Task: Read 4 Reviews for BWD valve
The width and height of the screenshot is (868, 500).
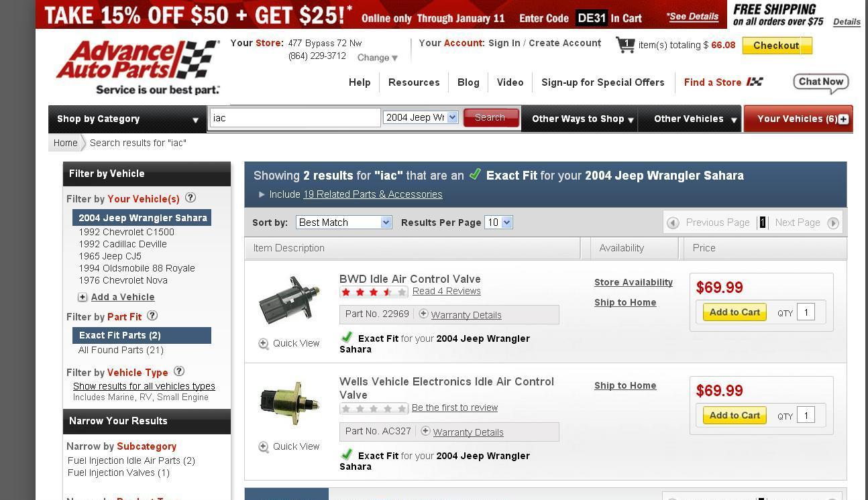Action: pyautogui.click(x=447, y=291)
